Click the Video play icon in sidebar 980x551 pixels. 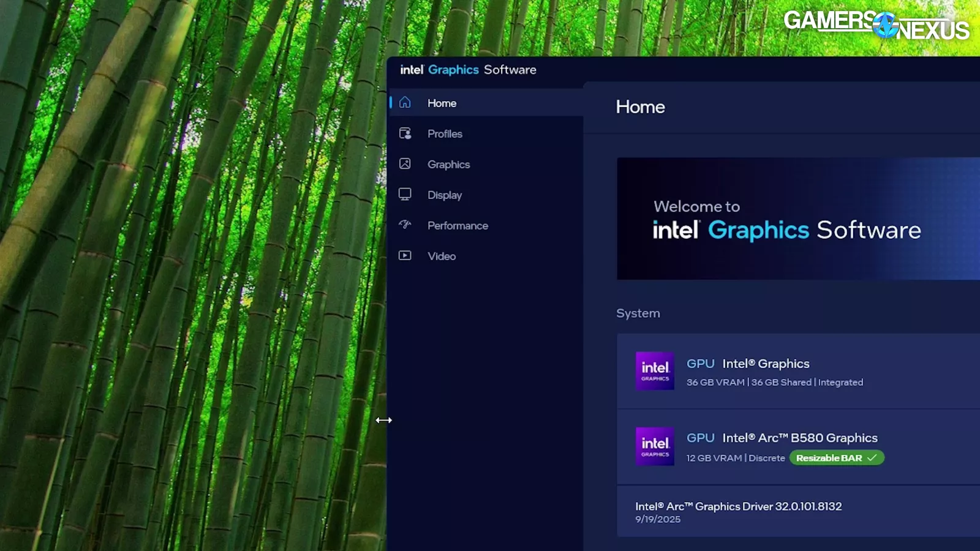click(x=405, y=256)
